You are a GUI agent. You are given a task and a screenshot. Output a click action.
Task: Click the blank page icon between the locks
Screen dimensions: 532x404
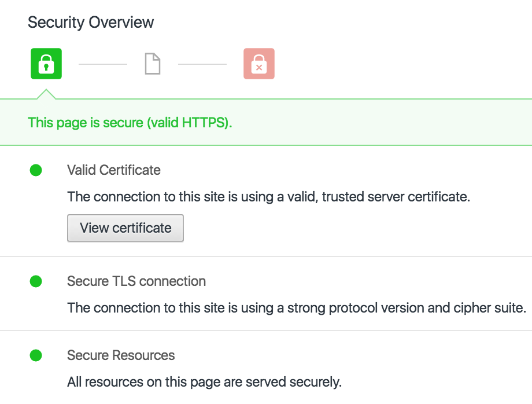coord(152,64)
